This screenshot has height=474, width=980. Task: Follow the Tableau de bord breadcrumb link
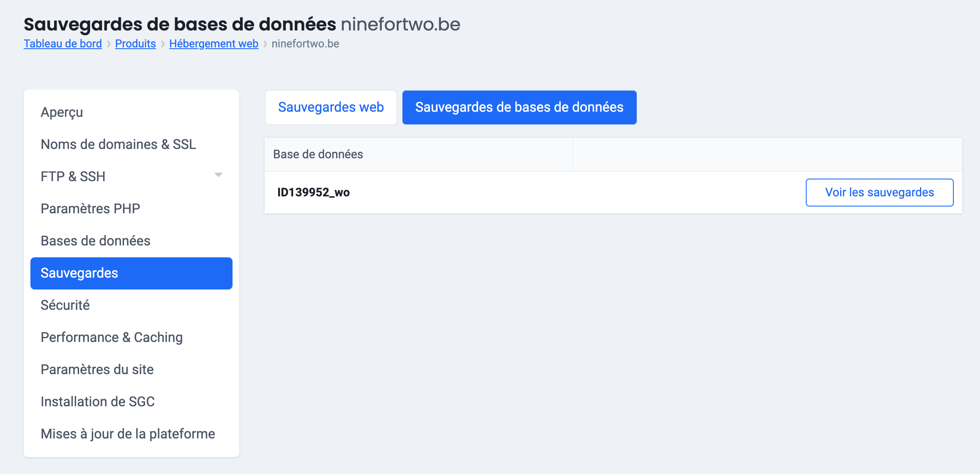click(x=63, y=44)
